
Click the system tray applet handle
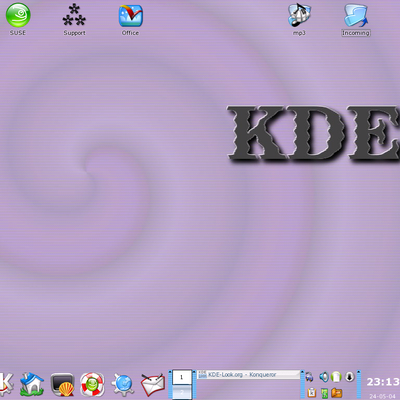[303, 384]
